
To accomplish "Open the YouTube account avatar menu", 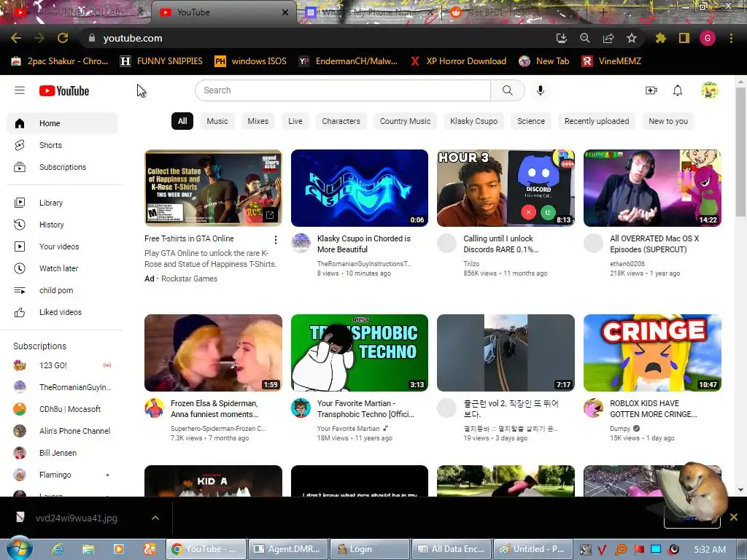I will click(x=709, y=90).
